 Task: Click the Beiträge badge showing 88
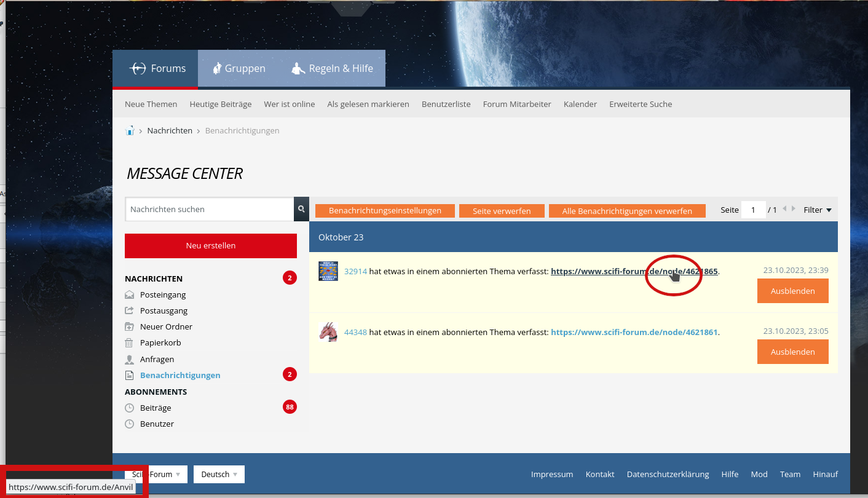(290, 407)
